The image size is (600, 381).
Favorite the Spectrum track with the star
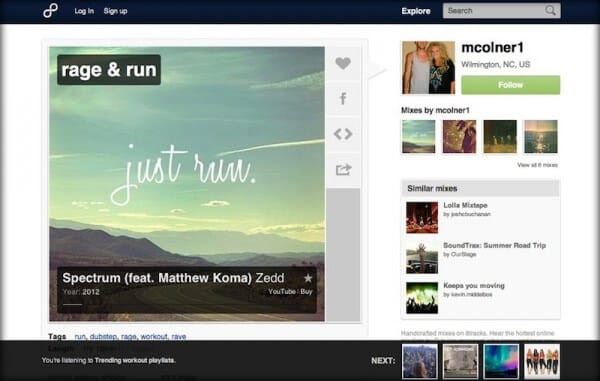308,278
